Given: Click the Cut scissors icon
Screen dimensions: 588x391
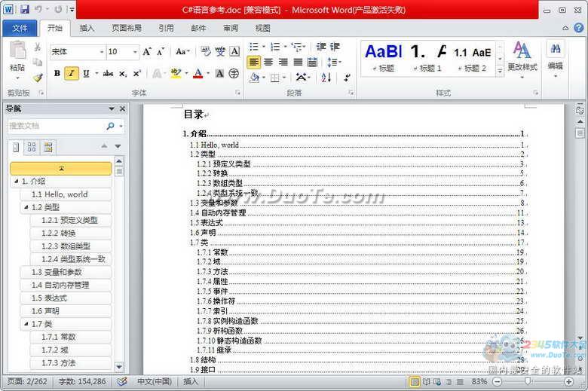Looking at the screenshot, I should coord(38,47).
